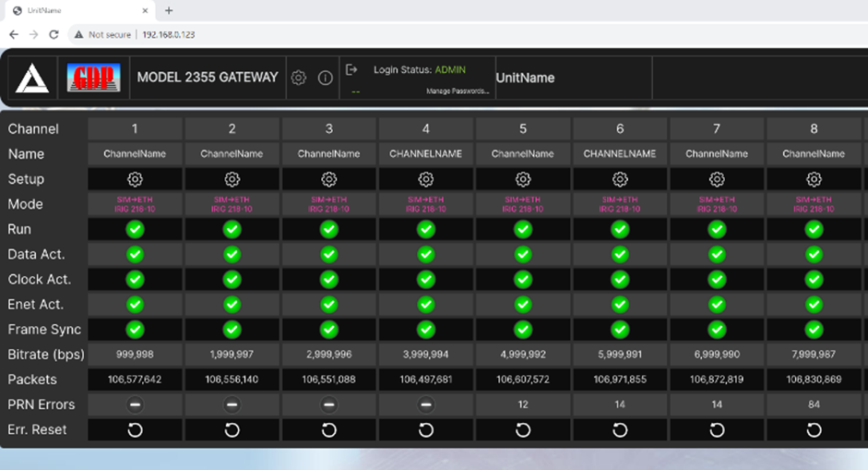Click bitrate value 999,998
This screenshot has width=868, height=470.
(x=135, y=355)
